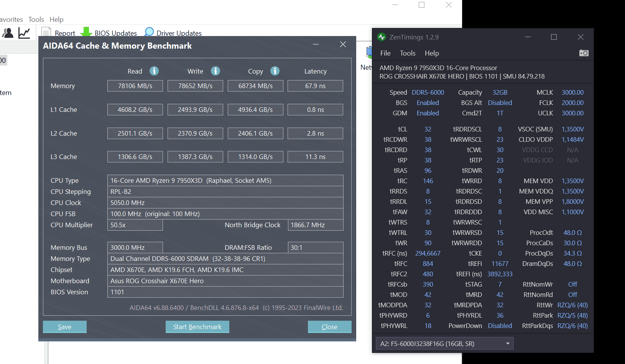Image resolution: width=625 pixels, height=364 pixels.
Task: Click the GDM value Enabled
Action: click(x=428, y=113)
